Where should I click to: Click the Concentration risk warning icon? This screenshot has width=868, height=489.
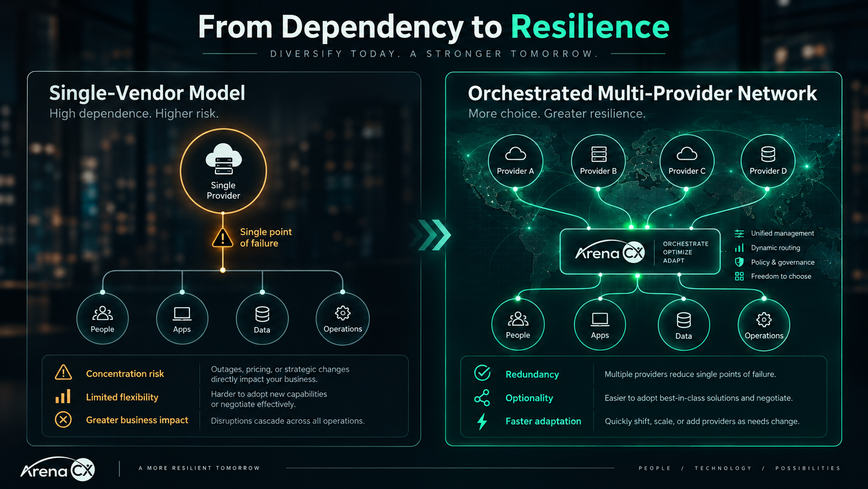point(63,373)
